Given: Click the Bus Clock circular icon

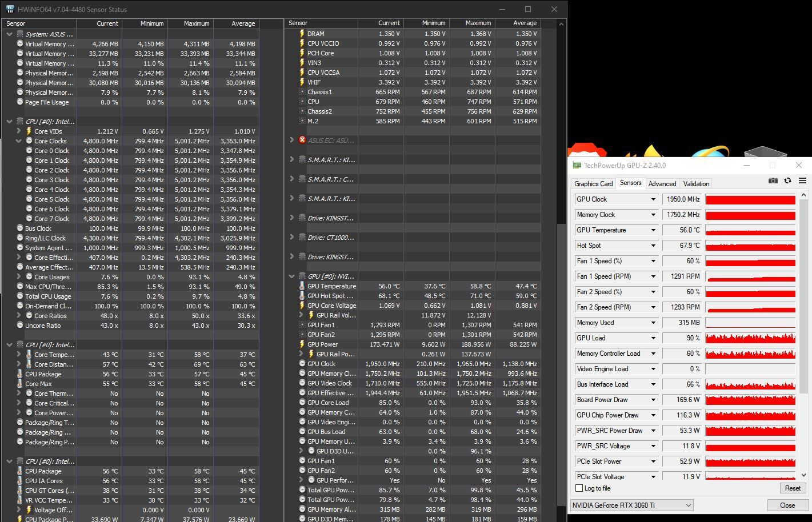Looking at the screenshot, I should point(20,228).
